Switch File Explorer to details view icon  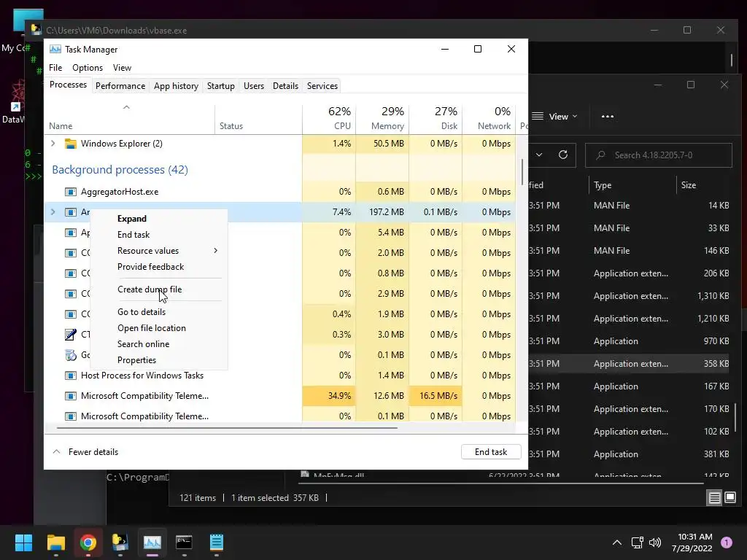[715, 497]
